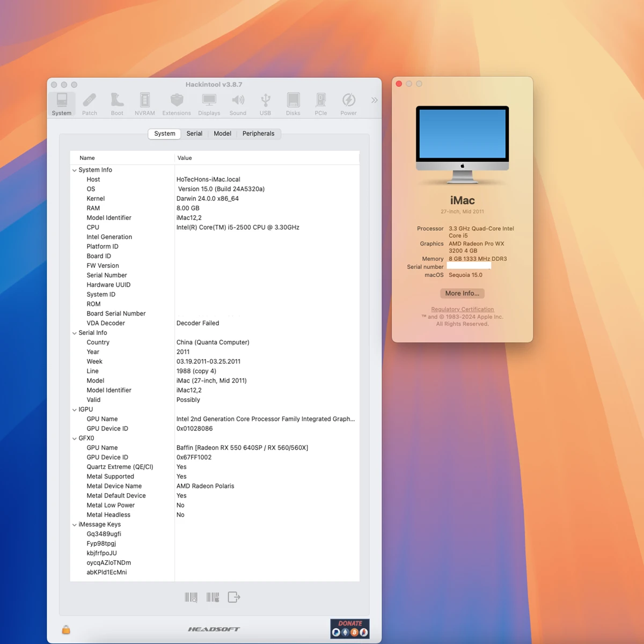
Task: Click the barcode Apple serial check icon
Action: pyautogui.click(x=213, y=597)
